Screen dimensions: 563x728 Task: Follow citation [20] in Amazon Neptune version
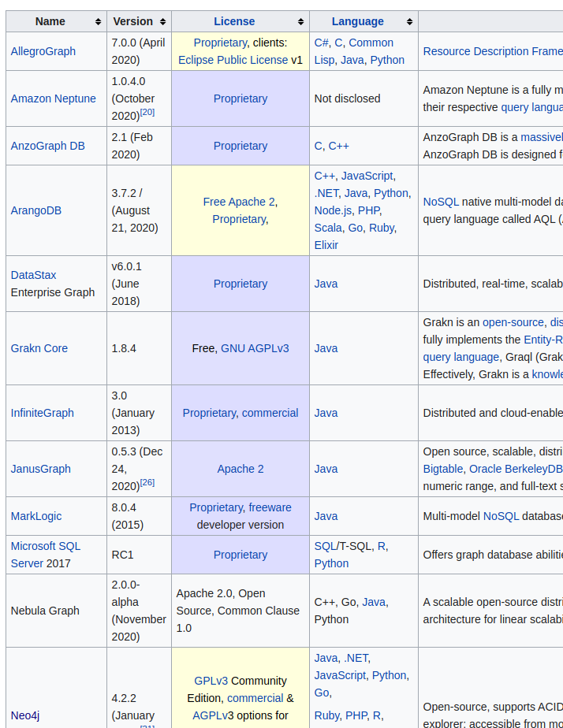(147, 113)
